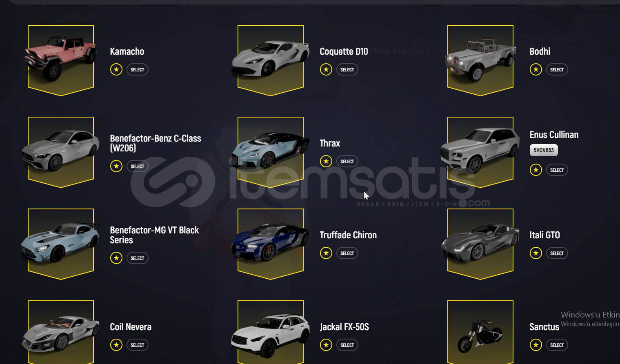Favorite the Coil Nevera with the star

click(116, 345)
